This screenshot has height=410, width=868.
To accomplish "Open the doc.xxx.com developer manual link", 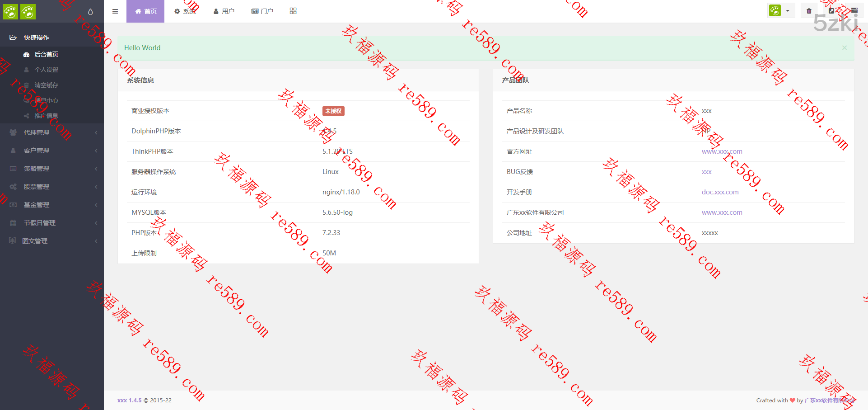I will pos(720,192).
